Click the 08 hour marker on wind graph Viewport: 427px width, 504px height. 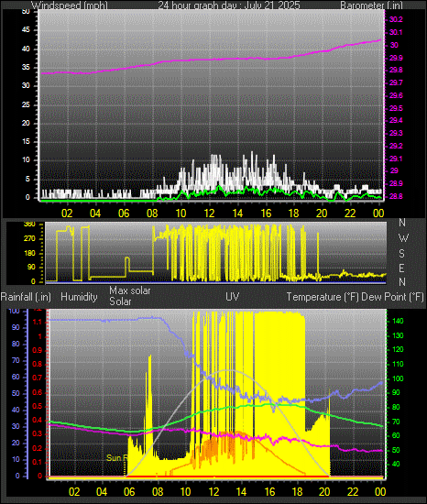[152, 214]
